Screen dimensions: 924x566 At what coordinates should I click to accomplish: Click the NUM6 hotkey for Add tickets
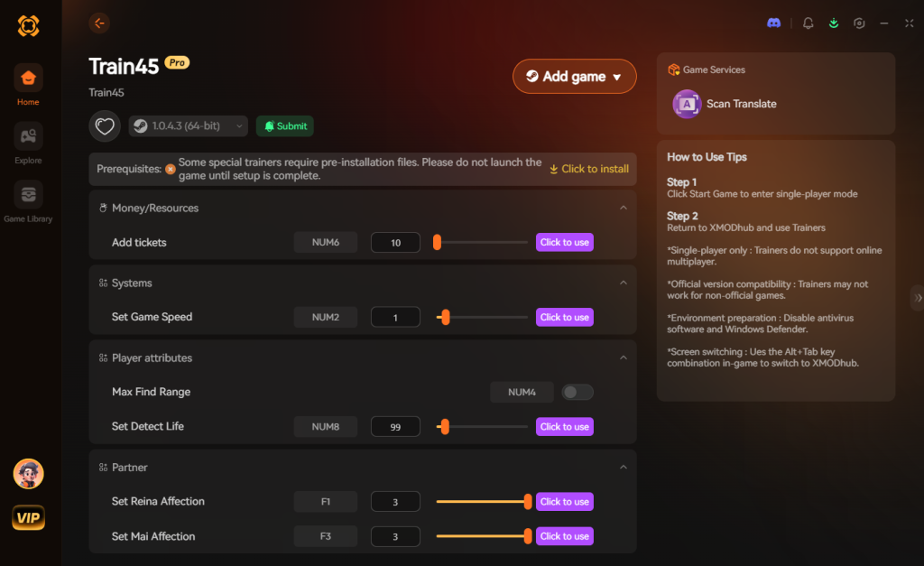tap(325, 242)
